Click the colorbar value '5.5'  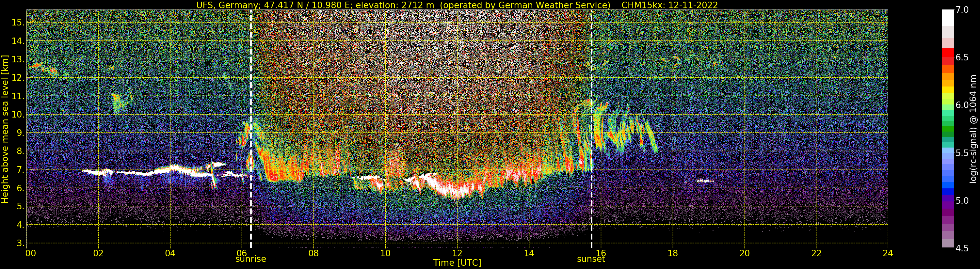(962, 153)
